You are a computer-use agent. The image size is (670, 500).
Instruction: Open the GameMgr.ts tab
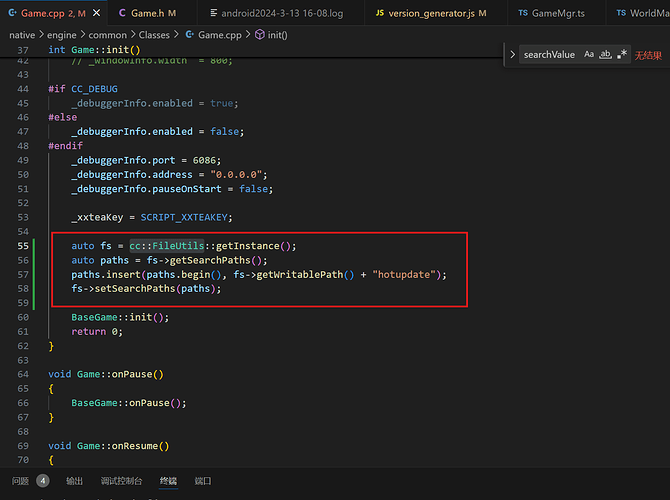tap(557, 13)
